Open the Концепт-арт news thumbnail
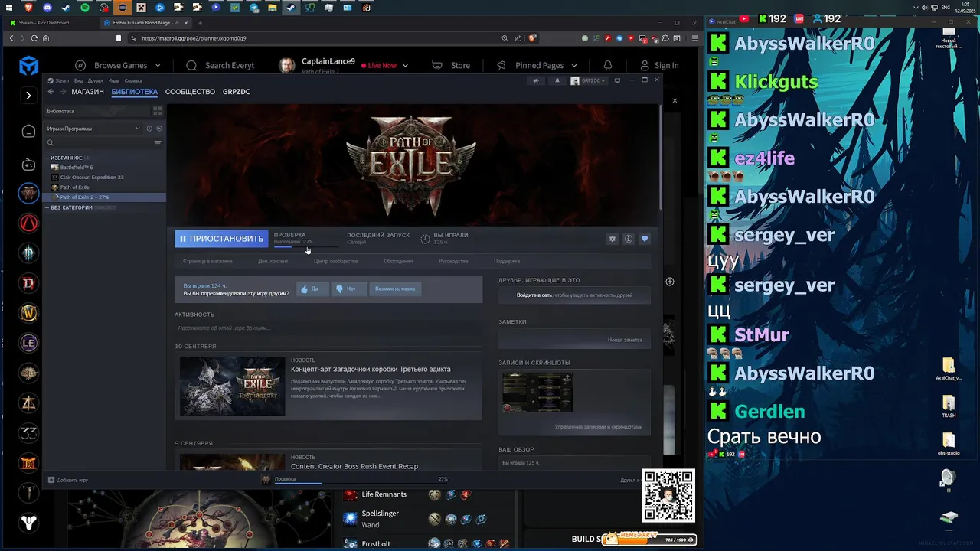980x551 pixels. click(232, 386)
